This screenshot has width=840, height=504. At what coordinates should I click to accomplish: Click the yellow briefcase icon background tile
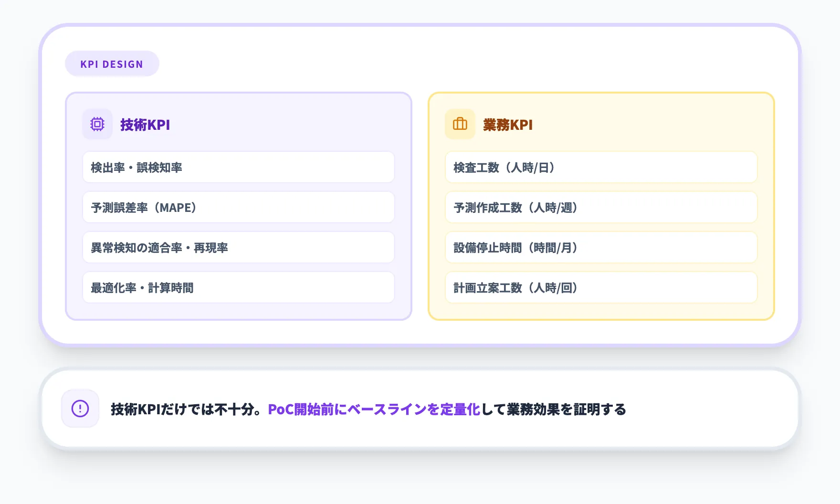pyautogui.click(x=460, y=124)
